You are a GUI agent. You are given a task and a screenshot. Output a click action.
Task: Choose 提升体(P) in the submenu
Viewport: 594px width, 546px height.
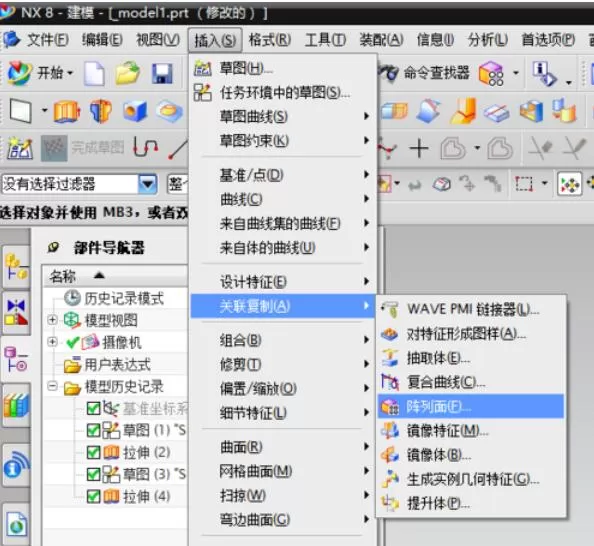[471, 503]
